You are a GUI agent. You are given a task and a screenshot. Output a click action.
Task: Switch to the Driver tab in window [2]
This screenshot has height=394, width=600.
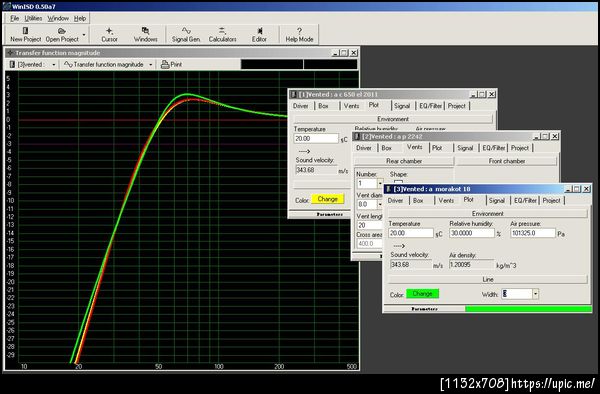[364, 148]
